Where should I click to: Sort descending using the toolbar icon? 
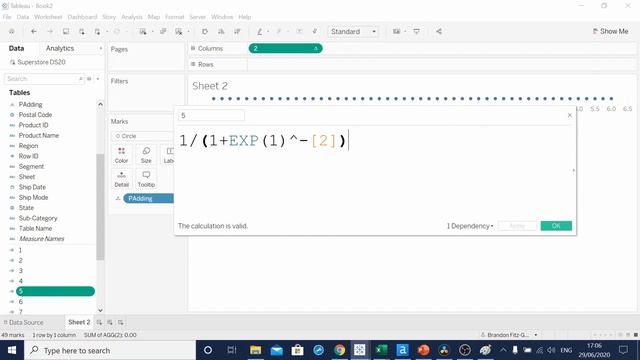point(237,31)
